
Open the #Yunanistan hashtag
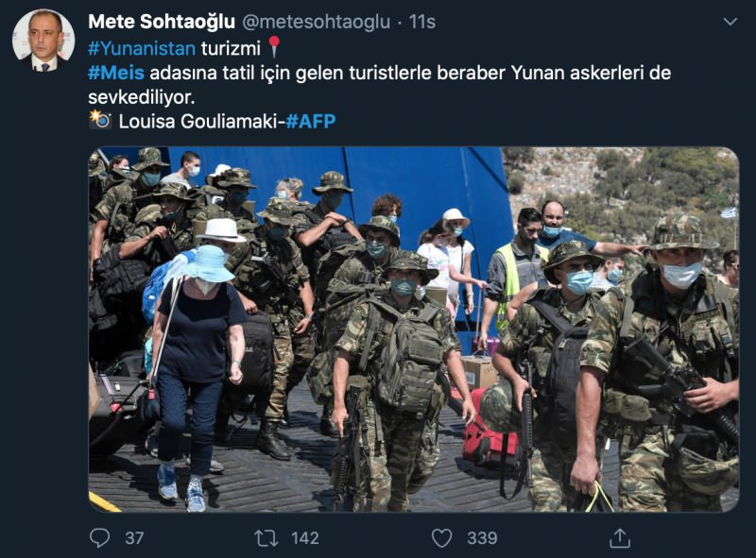click(x=142, y=48)
